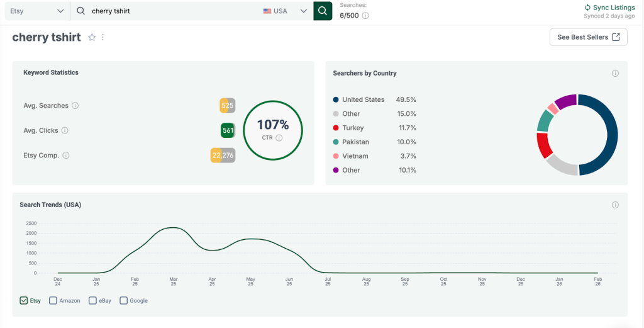Expand the Etsy marketplace dropdown
Screen dimensions: 644x328
pyautogui.click(x=37, y=11)
